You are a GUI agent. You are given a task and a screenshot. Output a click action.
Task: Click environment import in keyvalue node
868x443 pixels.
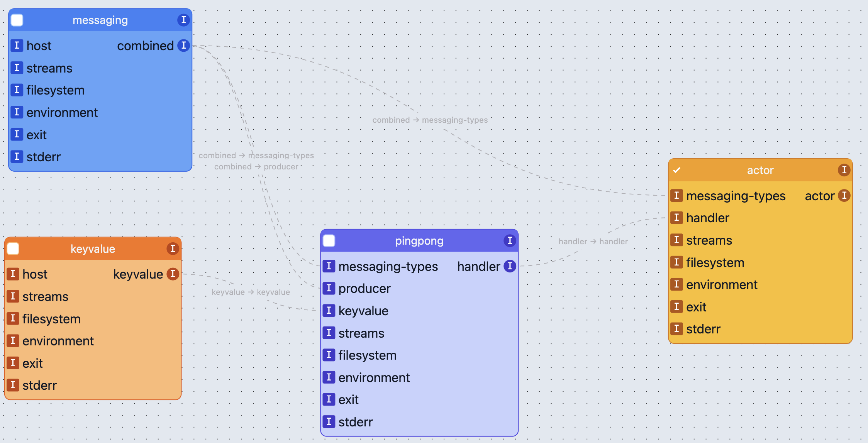[13, 341]
